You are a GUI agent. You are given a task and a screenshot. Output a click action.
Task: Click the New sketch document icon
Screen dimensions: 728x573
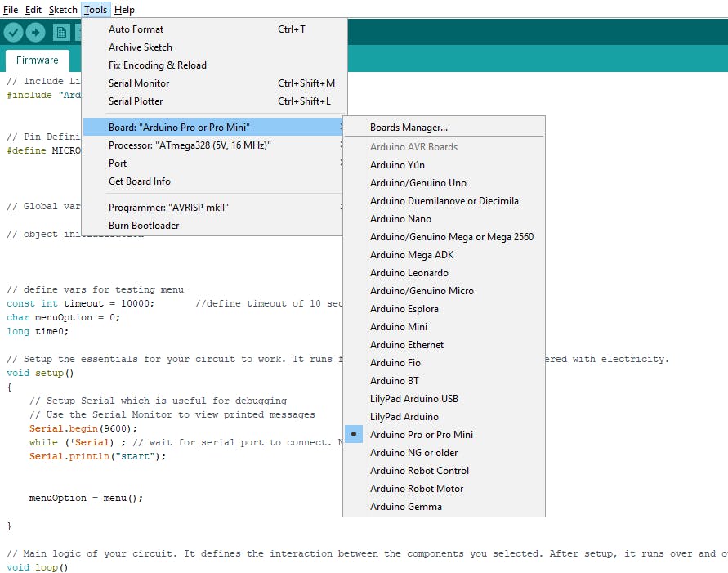click(60, 32)
